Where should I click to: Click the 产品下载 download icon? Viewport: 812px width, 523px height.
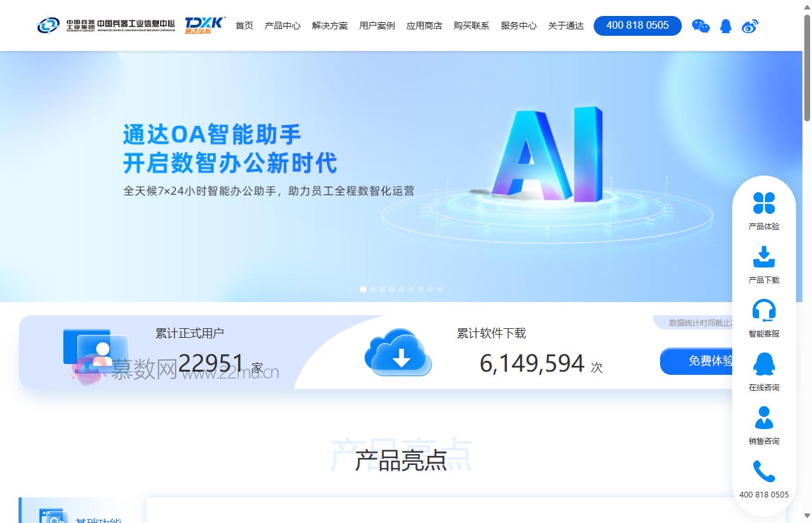click(764, 257)
